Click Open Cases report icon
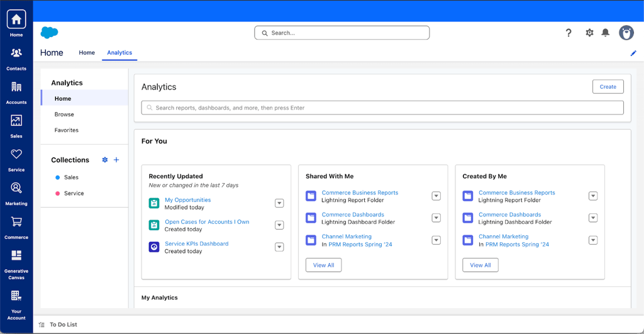Viewport: 644px width, 334px height. pos(154,225)
